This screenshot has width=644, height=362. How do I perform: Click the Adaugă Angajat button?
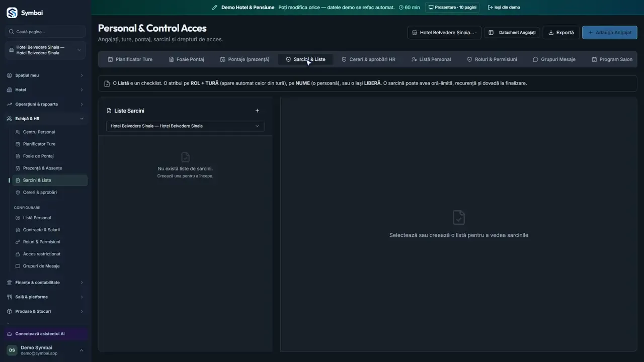[610, 33]
